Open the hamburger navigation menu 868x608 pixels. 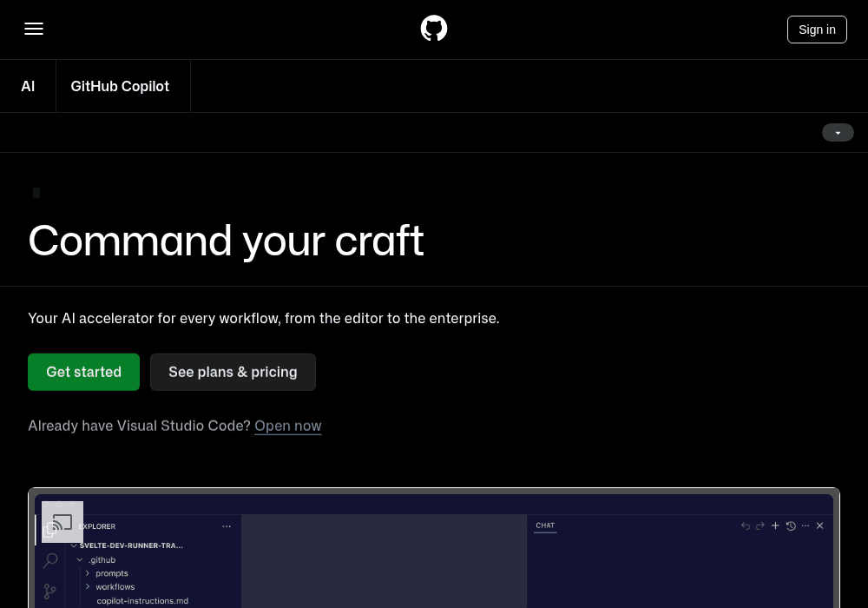(x=34, y=29)
